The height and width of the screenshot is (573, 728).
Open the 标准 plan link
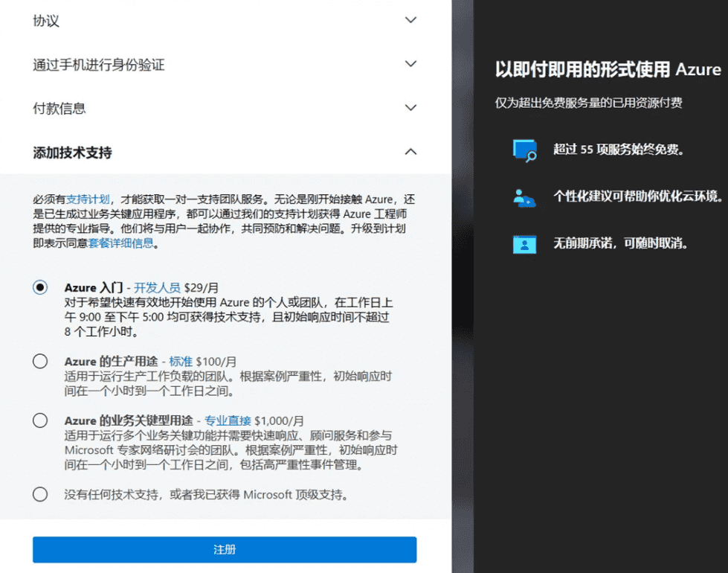[181, 362]
